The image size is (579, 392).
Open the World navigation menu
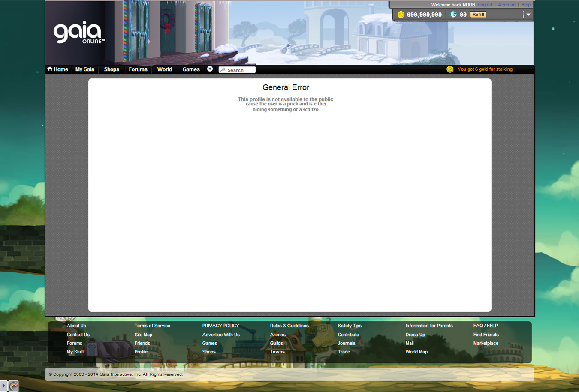click(164, 69)
